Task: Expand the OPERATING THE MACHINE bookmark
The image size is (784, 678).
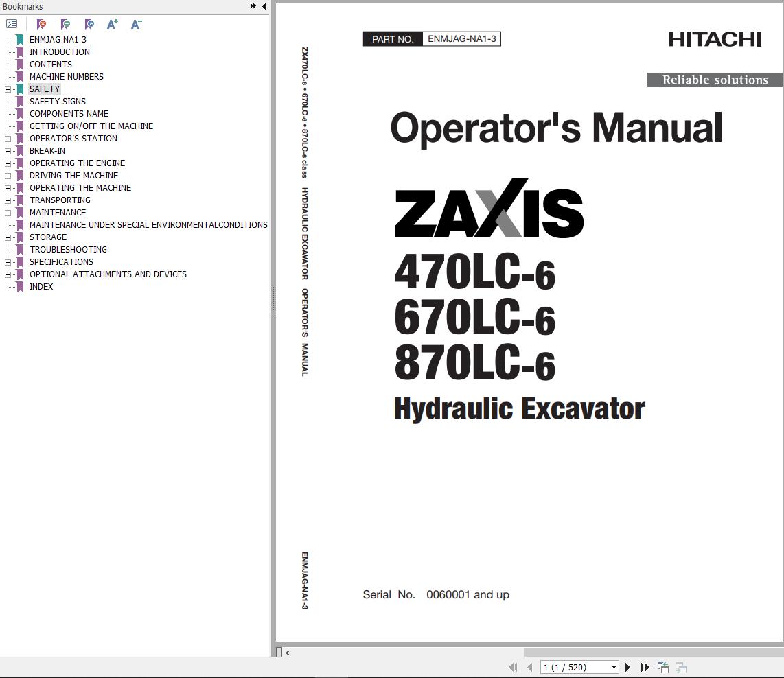Action: click(x=8, y=188)
